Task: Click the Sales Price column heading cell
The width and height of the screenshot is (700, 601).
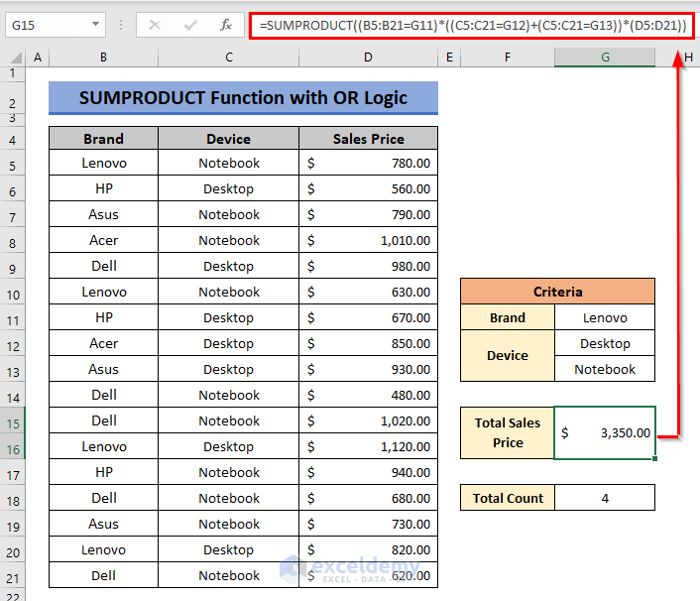Action: (368, 139)
